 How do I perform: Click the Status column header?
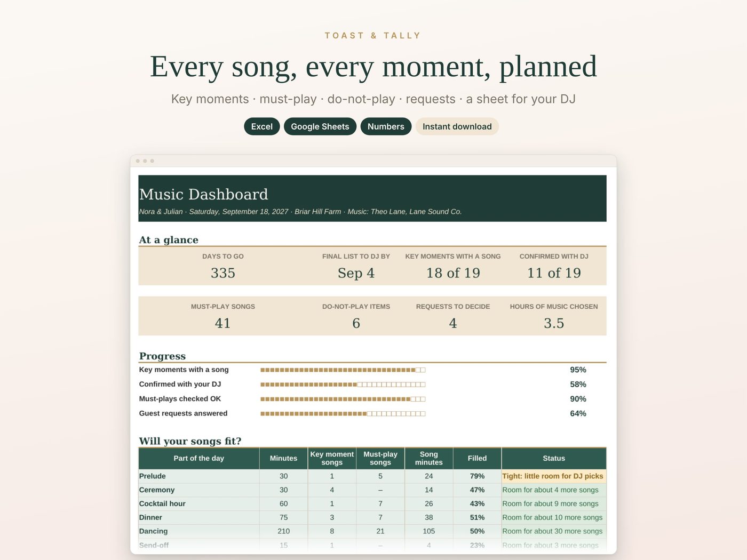pos(554,458)
